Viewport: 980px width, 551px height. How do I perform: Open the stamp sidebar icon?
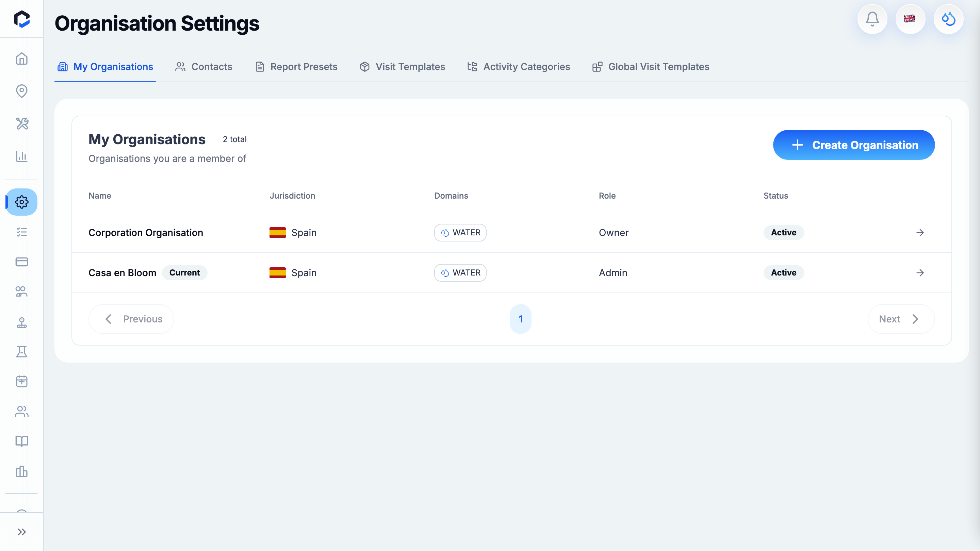click(x=22, y=322)
